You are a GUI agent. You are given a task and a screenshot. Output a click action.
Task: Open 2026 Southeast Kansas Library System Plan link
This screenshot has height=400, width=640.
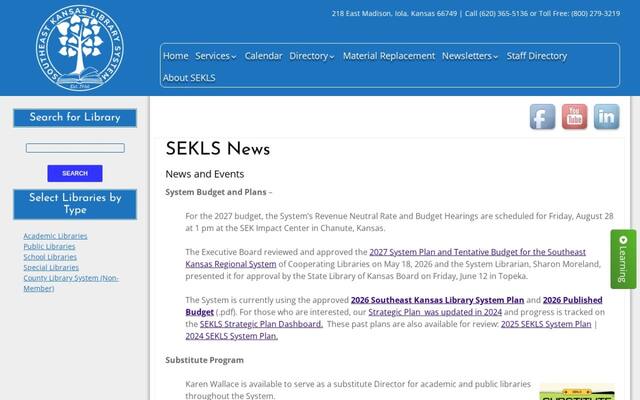[437, 300]
